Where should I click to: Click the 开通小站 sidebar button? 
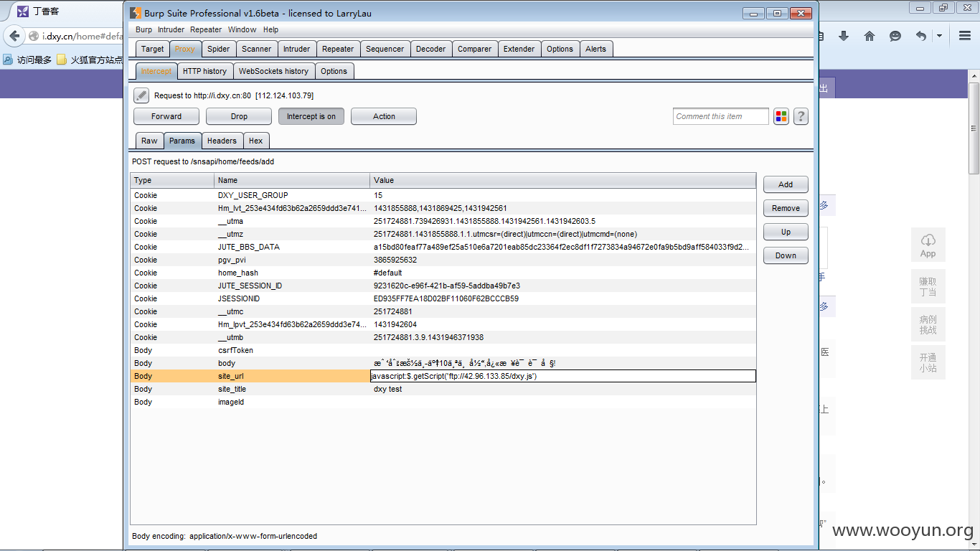(x=928, y=363)
